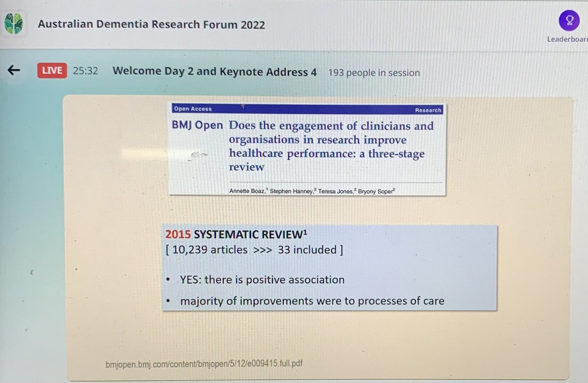
Task: Click the red LIVE badge
Action: click(52, 71)
